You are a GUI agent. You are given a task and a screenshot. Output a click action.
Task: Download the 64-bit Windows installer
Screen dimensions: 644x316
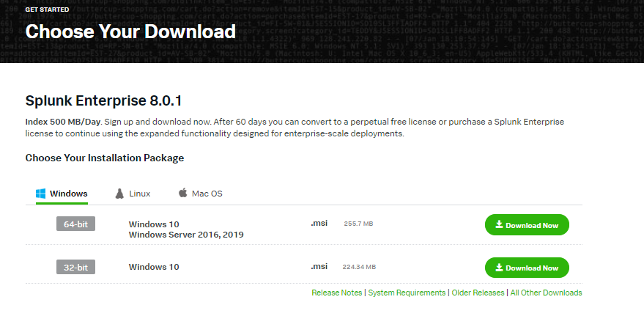coord(527,225)
